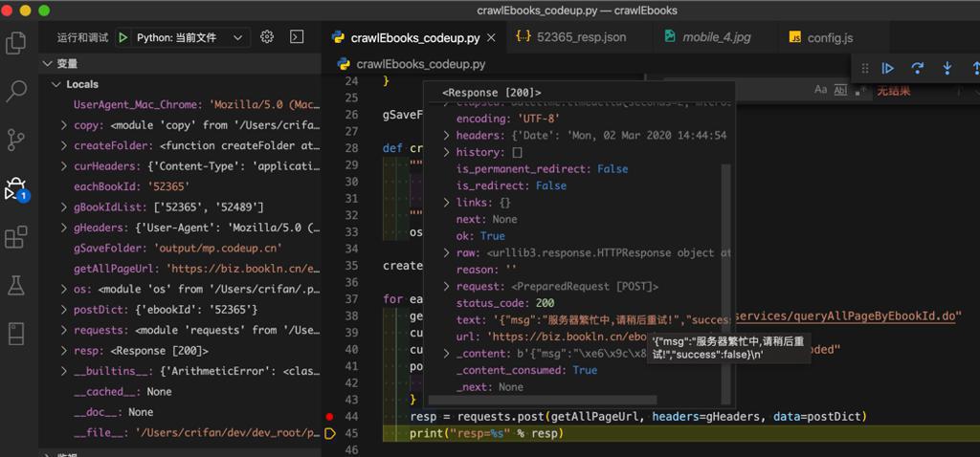Switch to the crawlEbooks_codeup.py tab

click(x=415, y=37)
